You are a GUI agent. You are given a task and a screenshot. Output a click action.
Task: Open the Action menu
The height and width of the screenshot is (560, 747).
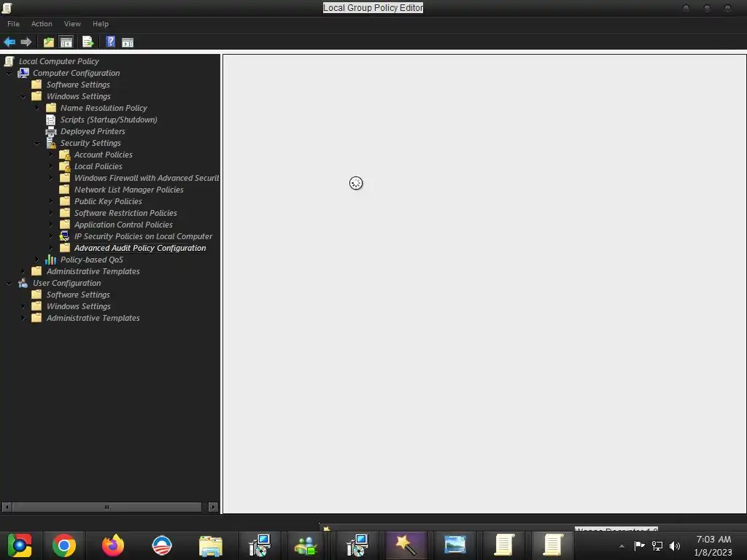(42, 24)
